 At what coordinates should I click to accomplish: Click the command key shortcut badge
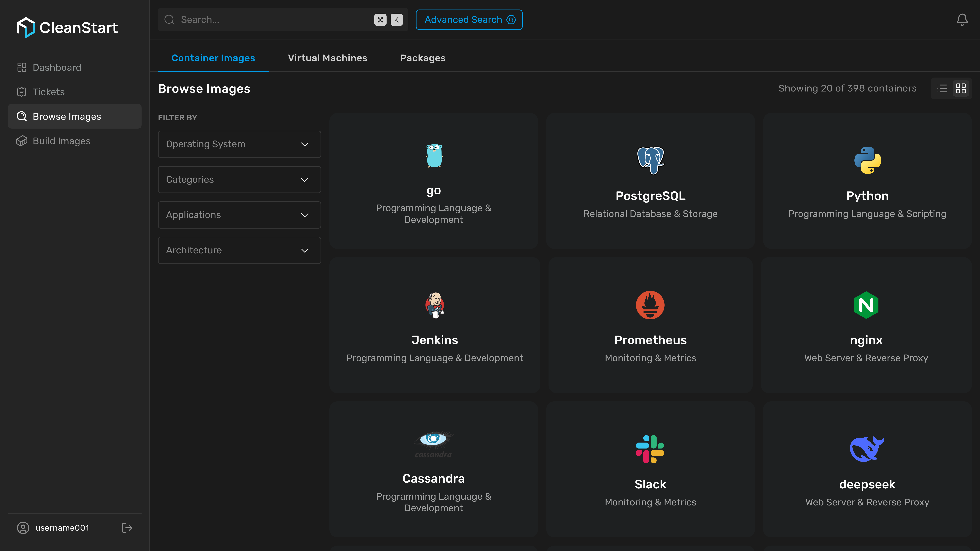[x=380, y=20]
